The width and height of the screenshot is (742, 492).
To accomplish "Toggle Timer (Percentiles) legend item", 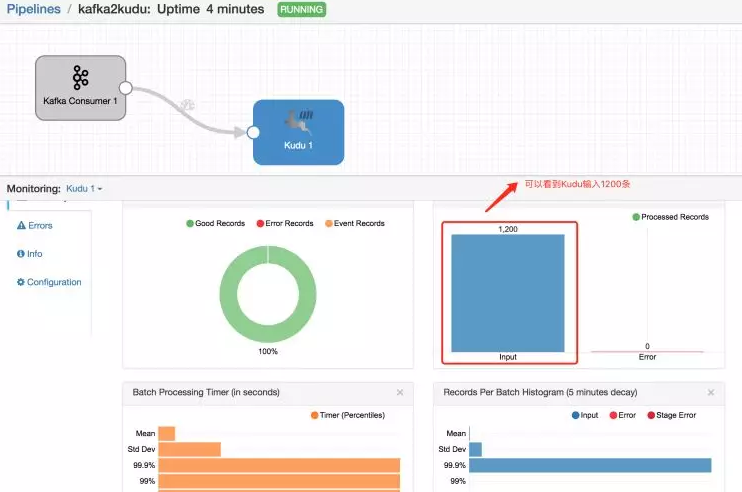I will 348,415.
